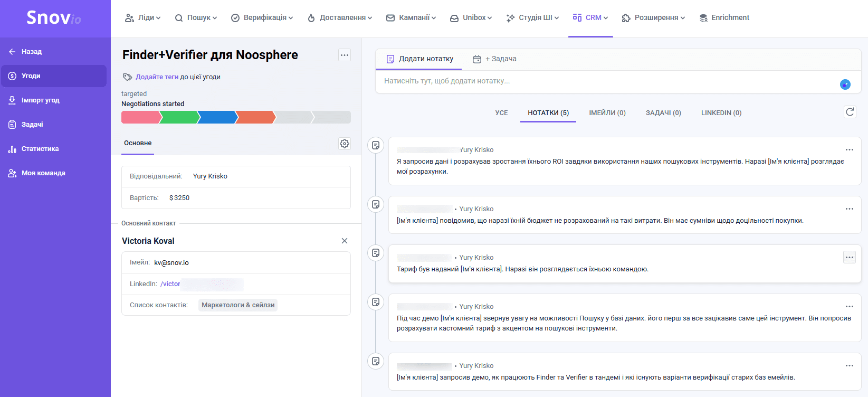This screenshot has height=397, width=868.
Task: Show the ЗАДАЧІ (0) tab
Action: pos(663,113)
